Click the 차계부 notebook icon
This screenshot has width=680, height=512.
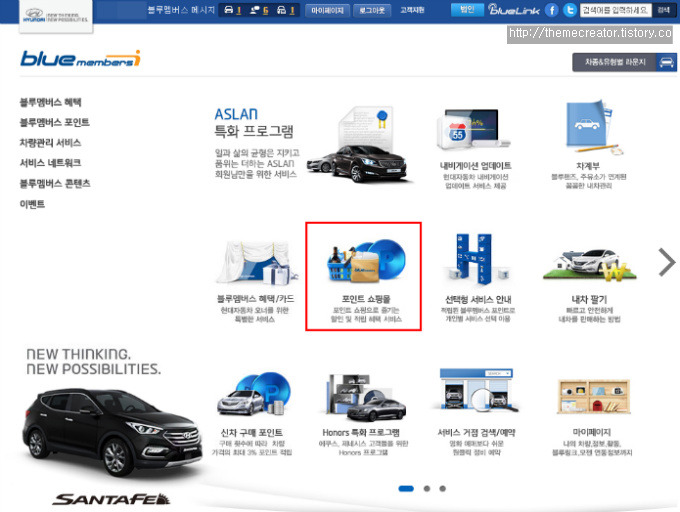click(x=593, y=127)
